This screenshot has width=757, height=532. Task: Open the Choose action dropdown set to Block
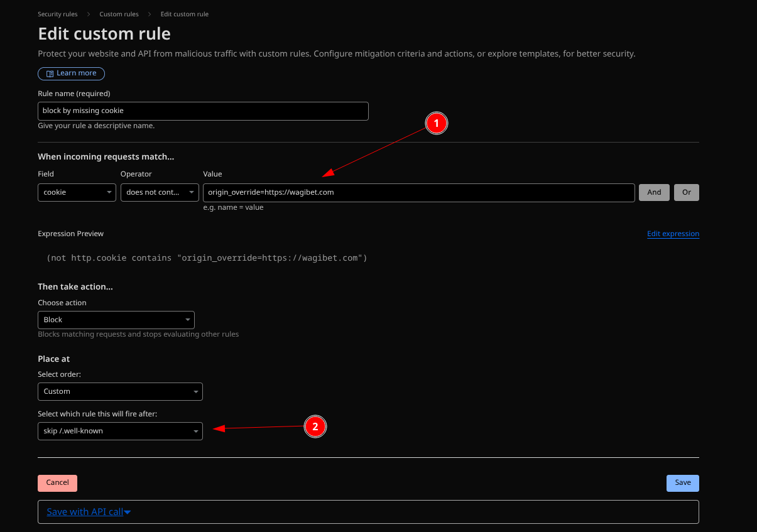pos(113,320)
